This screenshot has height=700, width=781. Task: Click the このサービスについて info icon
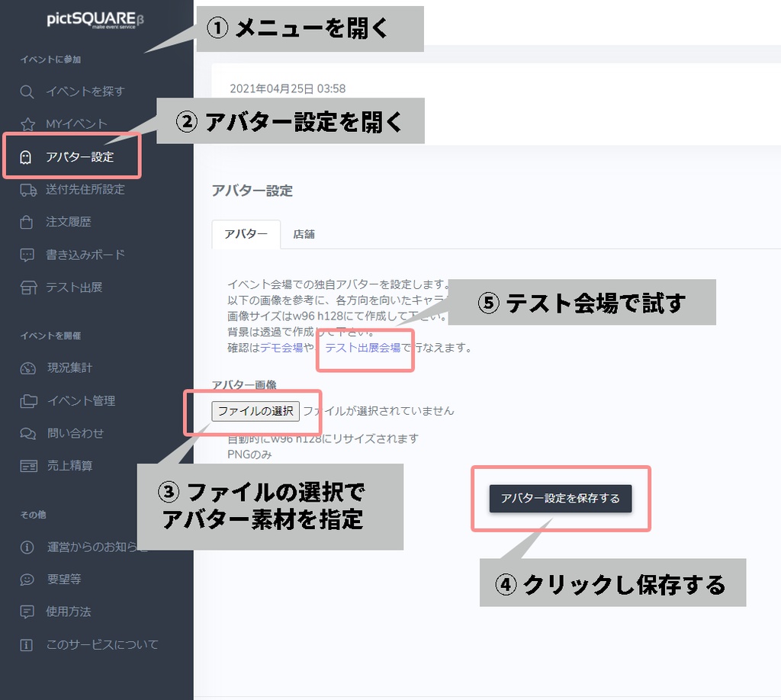click(27, 644)
